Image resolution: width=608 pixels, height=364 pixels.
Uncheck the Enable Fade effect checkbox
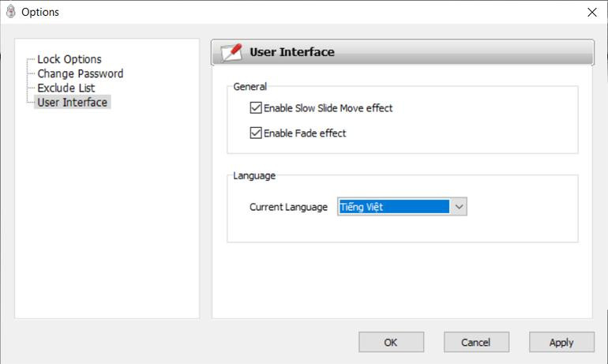click(x=256, y=133)
